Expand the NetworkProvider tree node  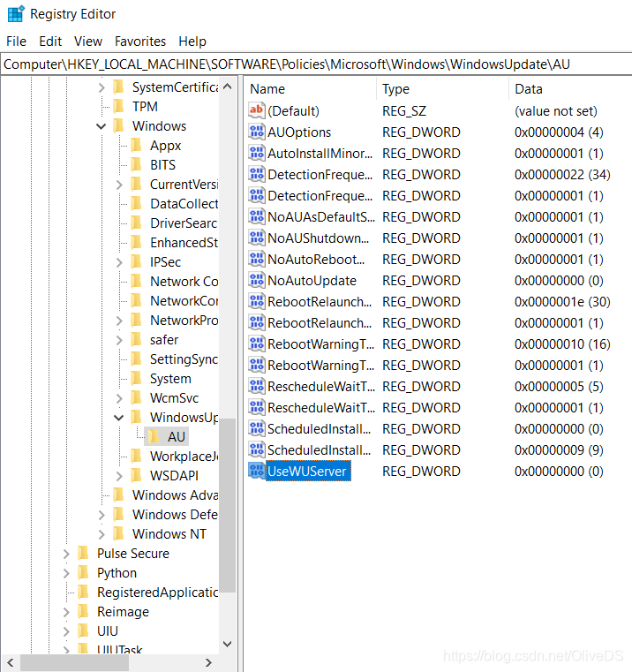click(119, 321)
